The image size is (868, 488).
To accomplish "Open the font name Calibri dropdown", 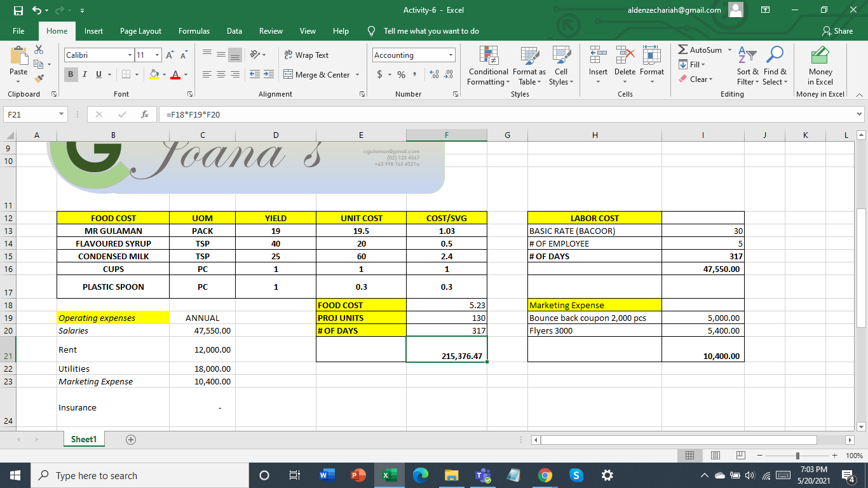I will 130,55.
